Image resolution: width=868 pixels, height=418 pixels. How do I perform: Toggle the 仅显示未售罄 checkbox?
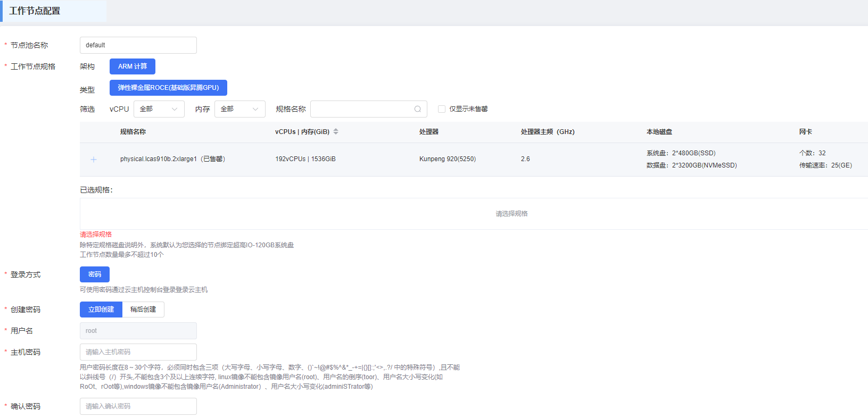pyautogui.click(x=442, y=109)
